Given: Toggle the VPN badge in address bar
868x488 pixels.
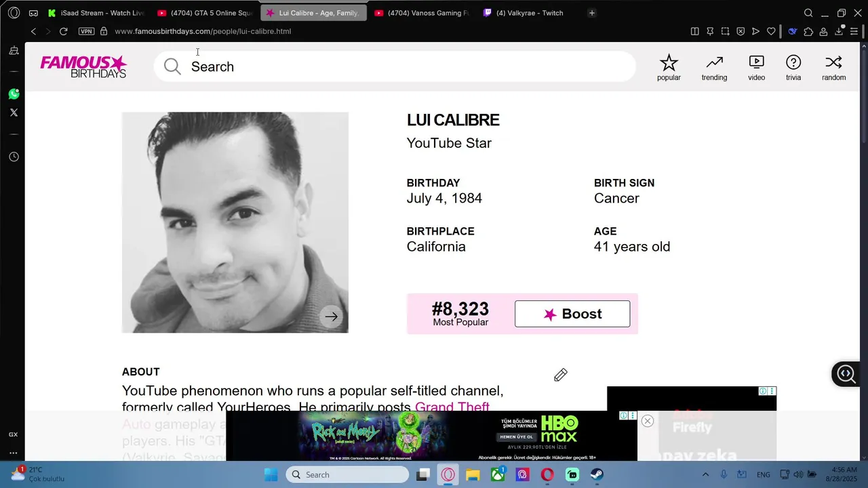Looking at the screenshot, I should [x=86, y=31].
